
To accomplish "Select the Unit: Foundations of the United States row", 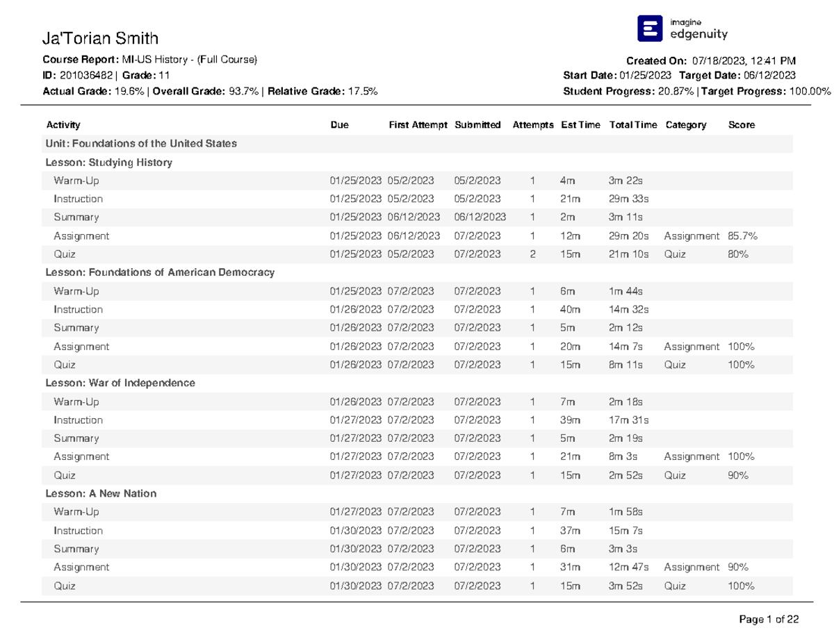I will (141, 144).
